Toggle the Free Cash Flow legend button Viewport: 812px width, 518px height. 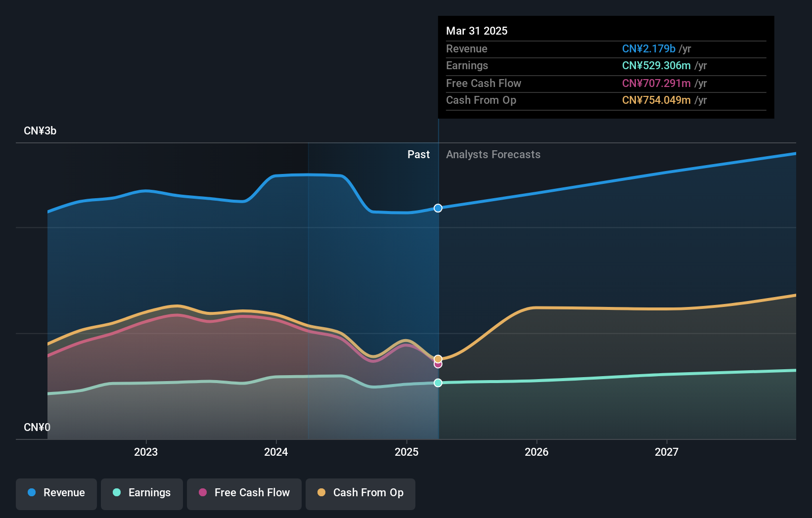(x=244, y=494)
